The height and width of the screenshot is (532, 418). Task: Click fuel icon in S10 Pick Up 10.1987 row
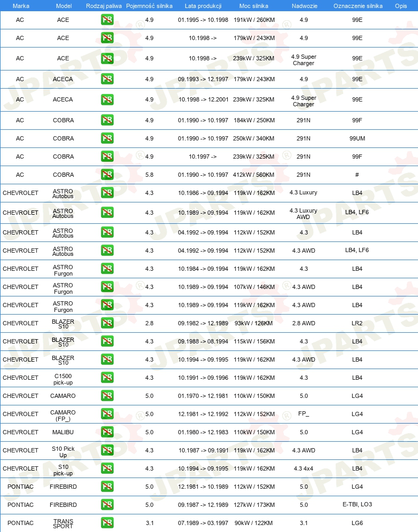pos(107,450)
